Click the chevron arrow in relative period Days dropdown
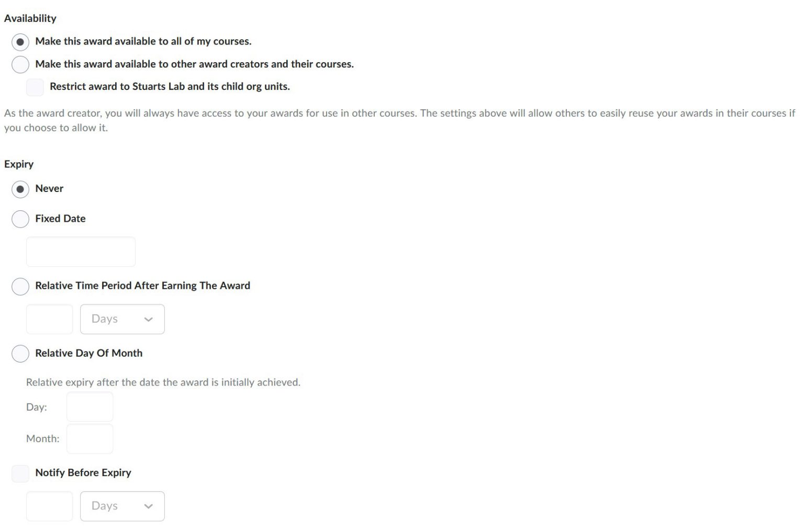The height and width of the screenshot is (532, 804). point(149,319)
